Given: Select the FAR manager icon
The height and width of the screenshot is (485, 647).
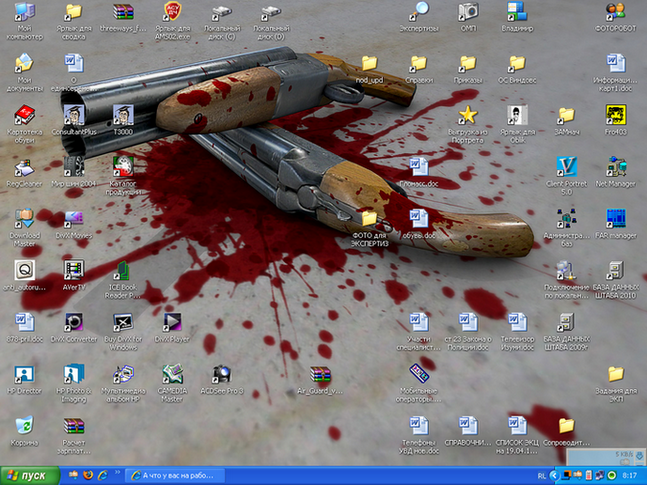Looking at the screenshot, I should pyautogui.click(x=615, y=220).
